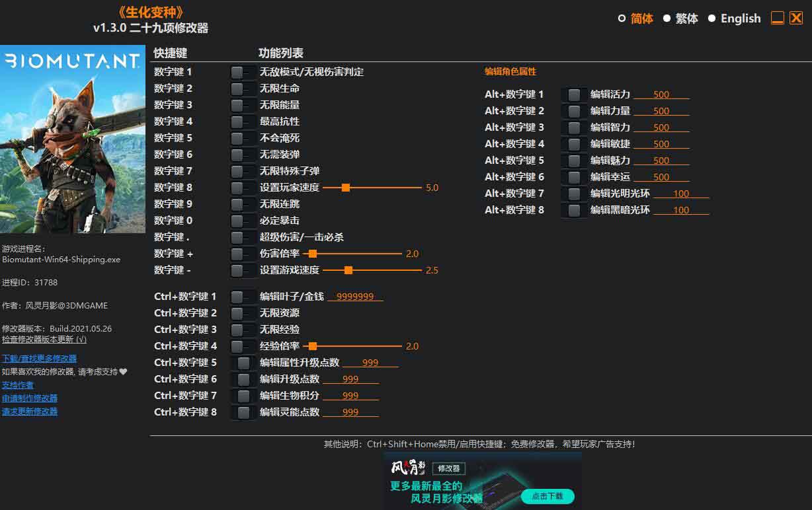Minimize the trainer window
812x510 pixels.
click(x=778, y=18)
